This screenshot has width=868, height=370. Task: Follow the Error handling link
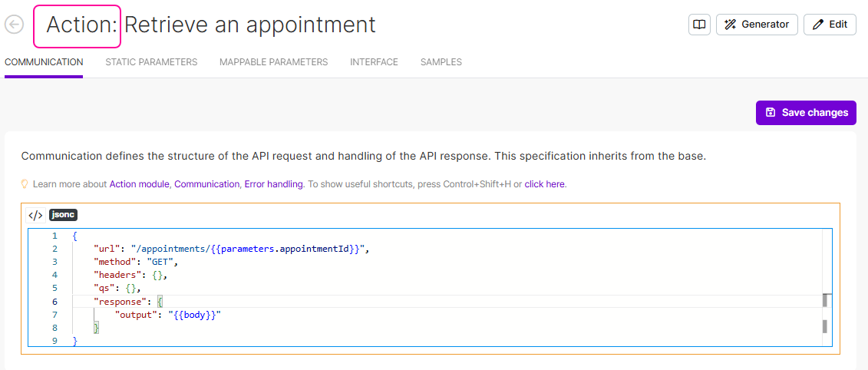(x=273, y=184)
